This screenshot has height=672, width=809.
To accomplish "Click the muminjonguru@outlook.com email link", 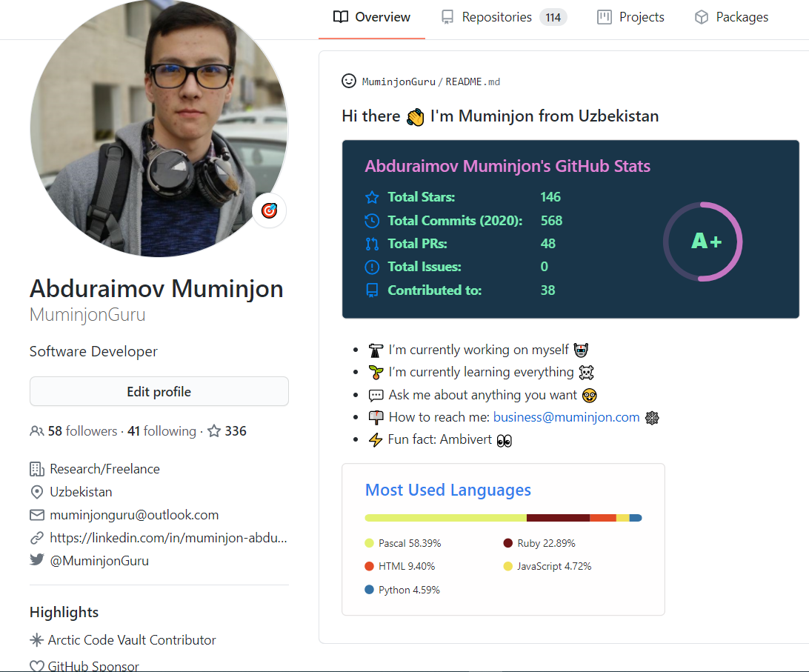I will pyautogui.click(x=134, y=515).
